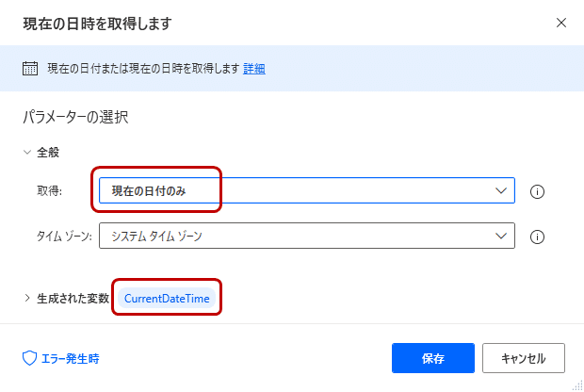This screenshot has width=584, height=392.
Task: Click the info icon beside タイム ゾーン field
Action: click(538, 237)
